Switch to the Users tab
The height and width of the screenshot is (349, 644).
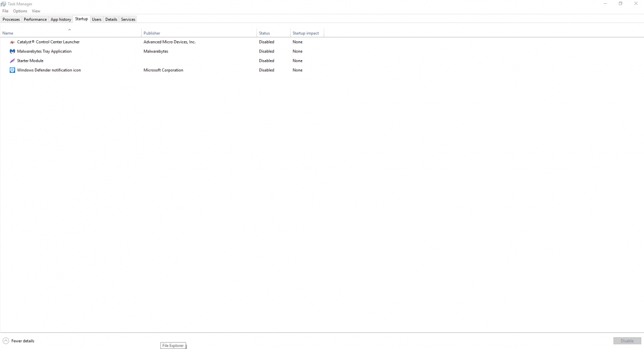pyautogui.click(x=97, y=19)
